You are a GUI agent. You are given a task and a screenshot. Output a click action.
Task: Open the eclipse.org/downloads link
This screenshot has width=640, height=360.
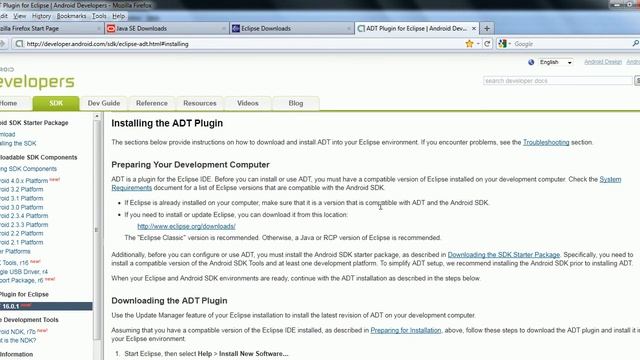coord(186,226)
